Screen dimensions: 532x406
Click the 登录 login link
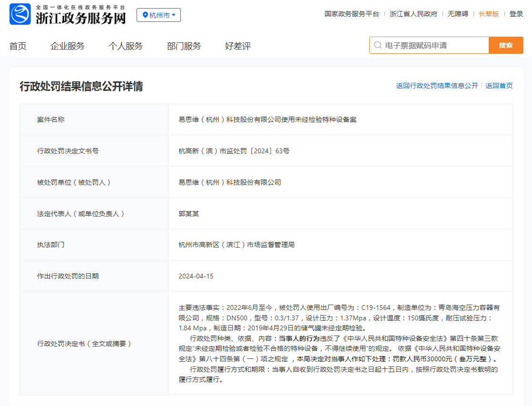click(516, 14)
